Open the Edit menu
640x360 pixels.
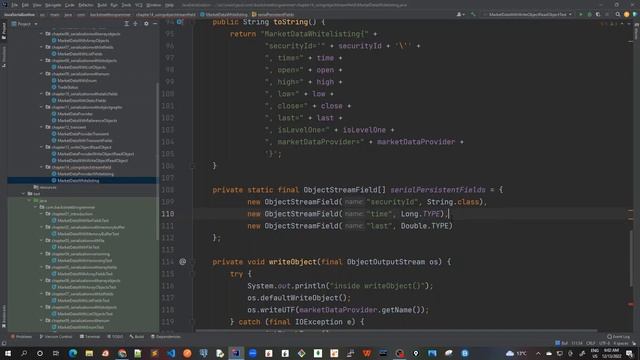(x=25, y=5)
